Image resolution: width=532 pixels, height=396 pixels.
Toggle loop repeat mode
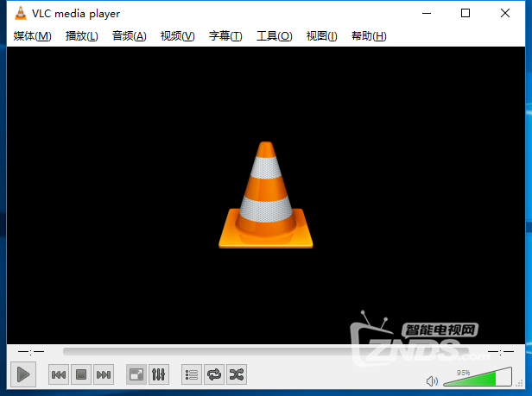tap(214, 374)
